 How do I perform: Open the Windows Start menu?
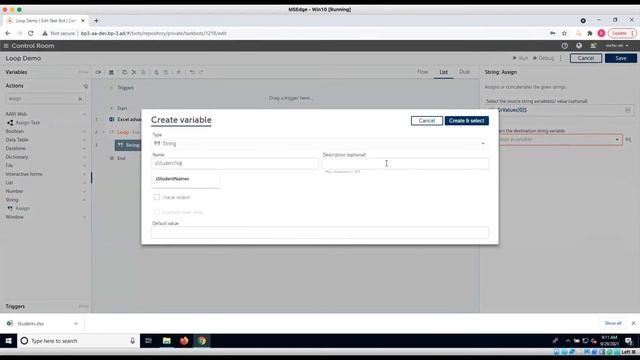[x=9, y=341]
